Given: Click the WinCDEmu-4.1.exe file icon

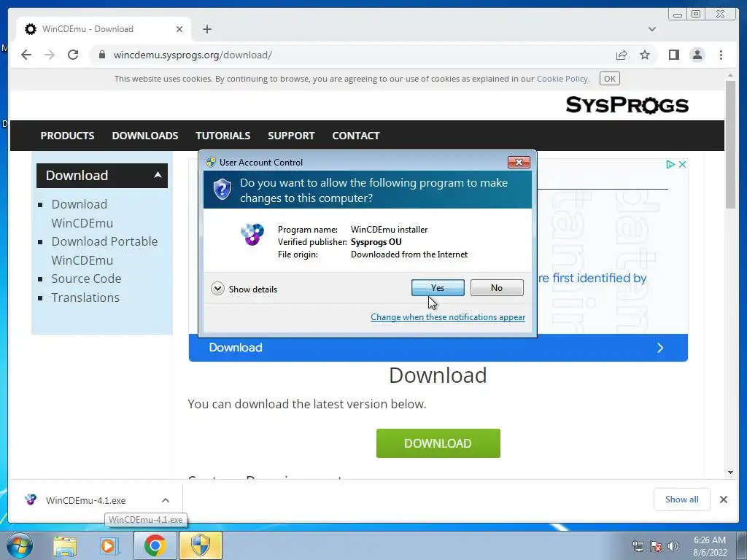Looking at the screenshot, I should (31, 499).
